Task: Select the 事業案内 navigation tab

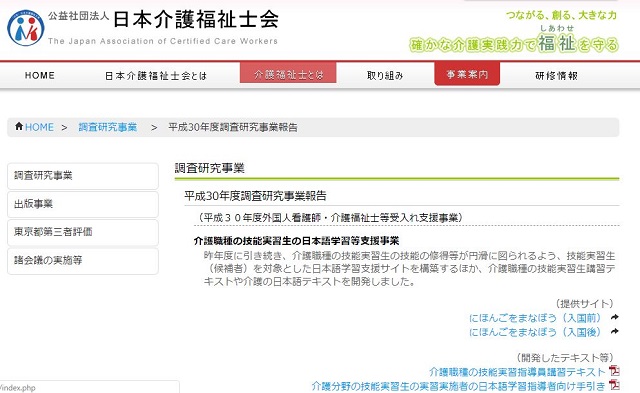Action: pyautogui.click(x=467, y=74)
